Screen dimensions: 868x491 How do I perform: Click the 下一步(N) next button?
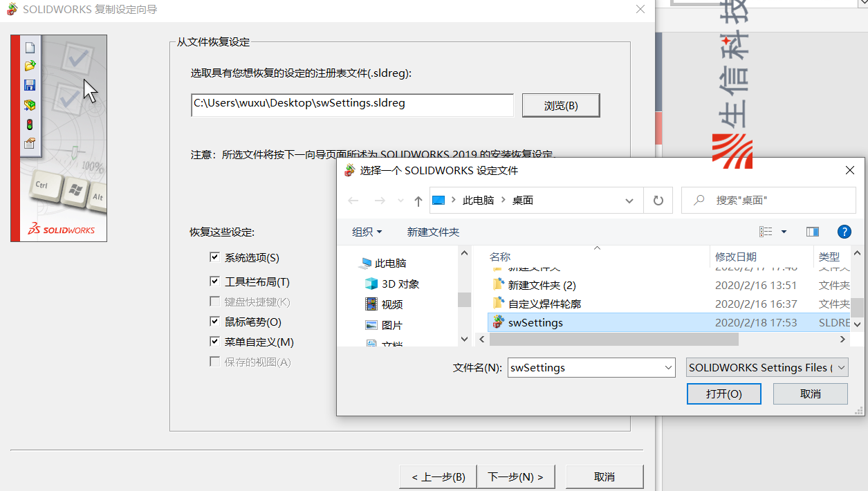(x=515, y=477)
